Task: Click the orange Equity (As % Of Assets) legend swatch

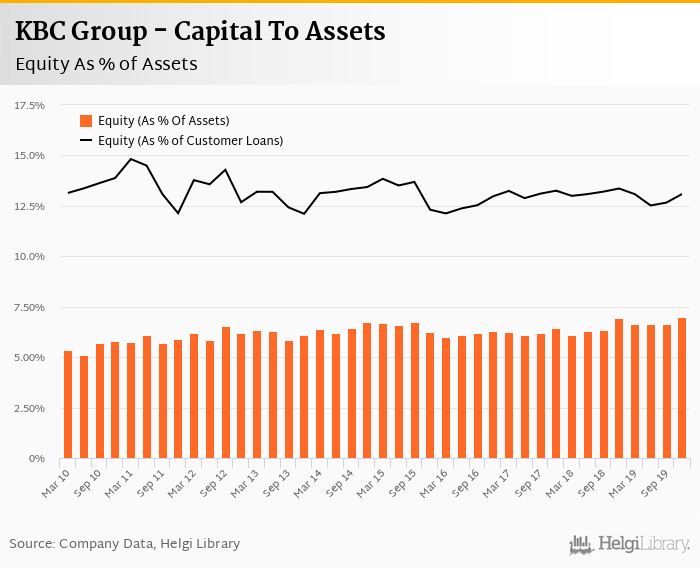Action: [86, 121]
